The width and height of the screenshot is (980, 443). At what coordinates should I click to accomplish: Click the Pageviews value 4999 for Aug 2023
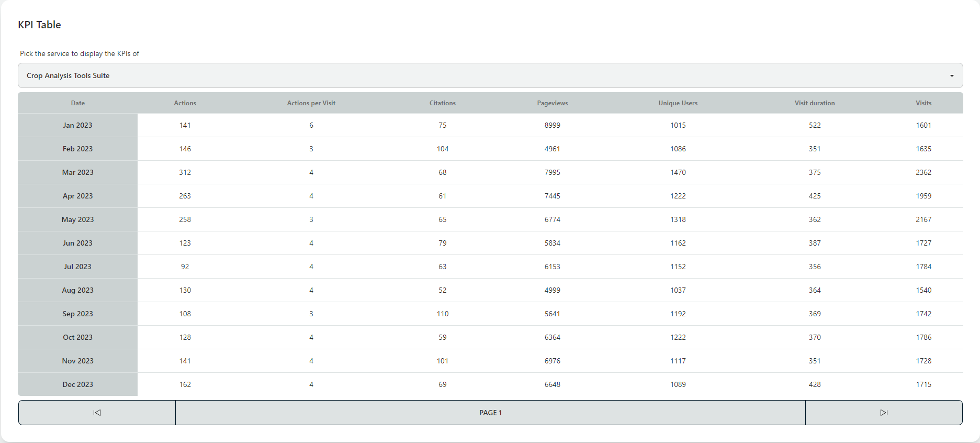(553, 290)
